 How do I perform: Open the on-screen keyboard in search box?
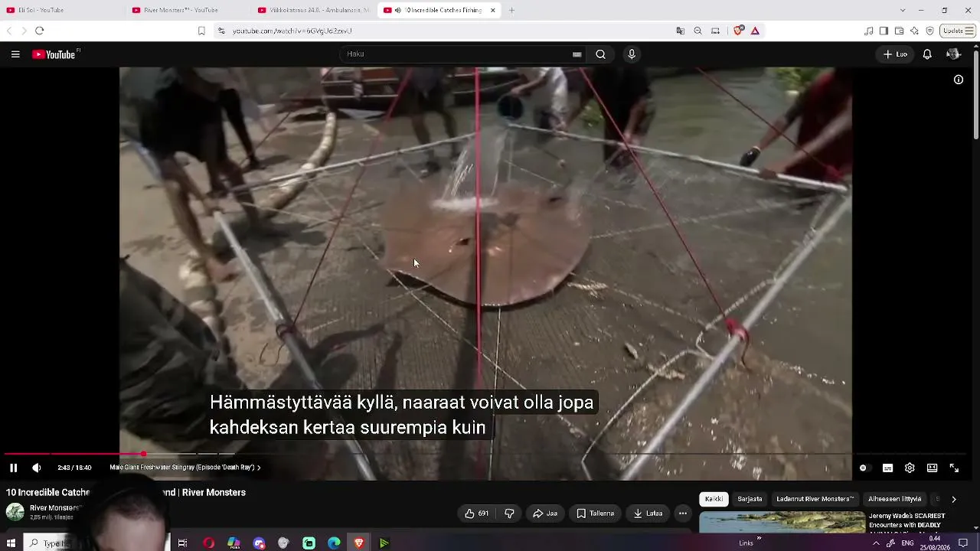click(577, 54)
